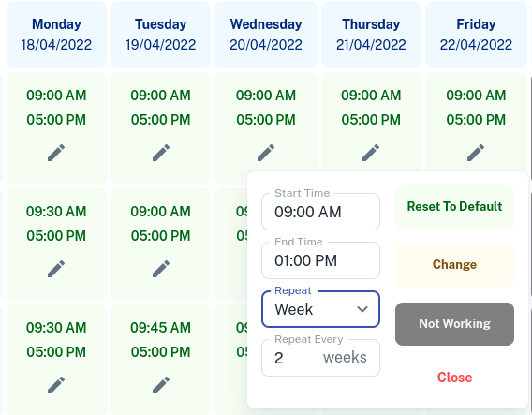532x415 pixels.
Task: Click Reset To Default button
Action: click(454, 207)
